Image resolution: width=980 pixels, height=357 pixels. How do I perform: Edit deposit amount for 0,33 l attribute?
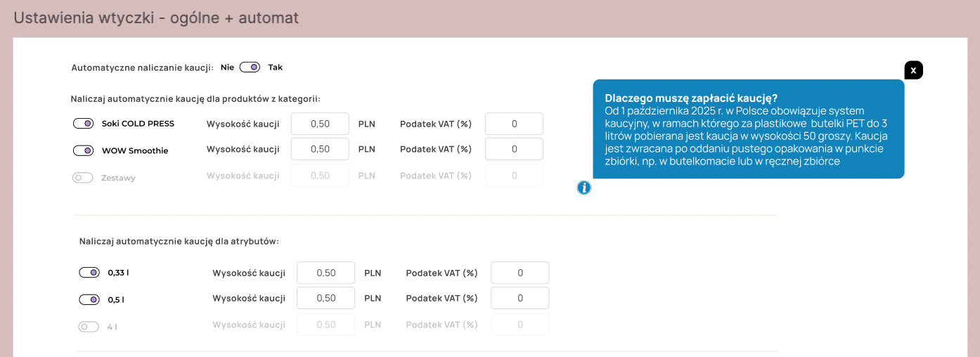click(325, 273)
